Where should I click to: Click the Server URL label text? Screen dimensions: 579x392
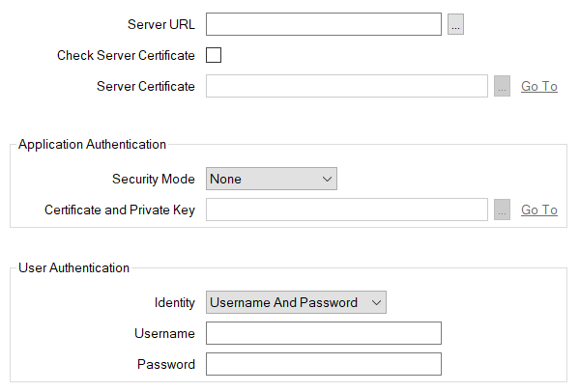pyautogui.click(x=161, y=24)
